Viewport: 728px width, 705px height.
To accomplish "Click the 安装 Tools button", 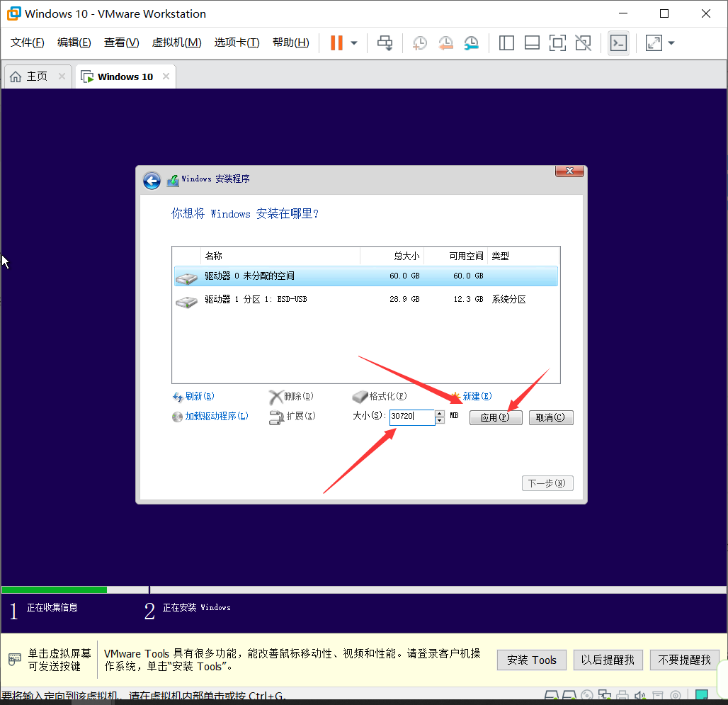I will tap(532, 660).
